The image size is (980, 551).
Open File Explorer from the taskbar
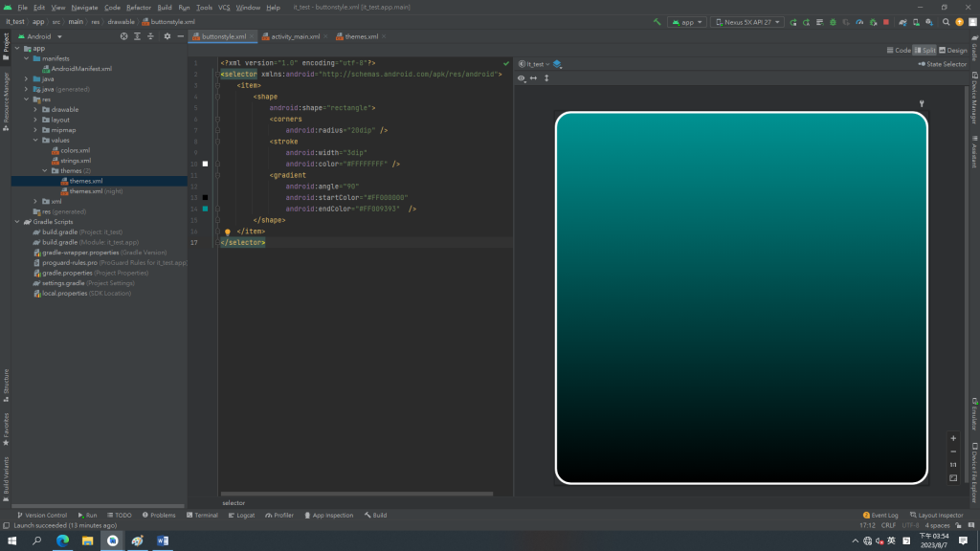coord(87,540)
